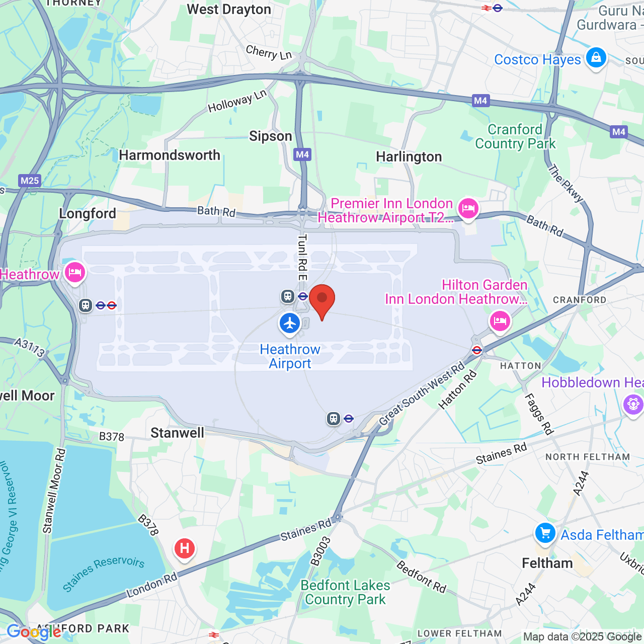Open the Map data ©2025 Google attribution
The height and width of the screenshot is (644, 644).
pos(582,636)
